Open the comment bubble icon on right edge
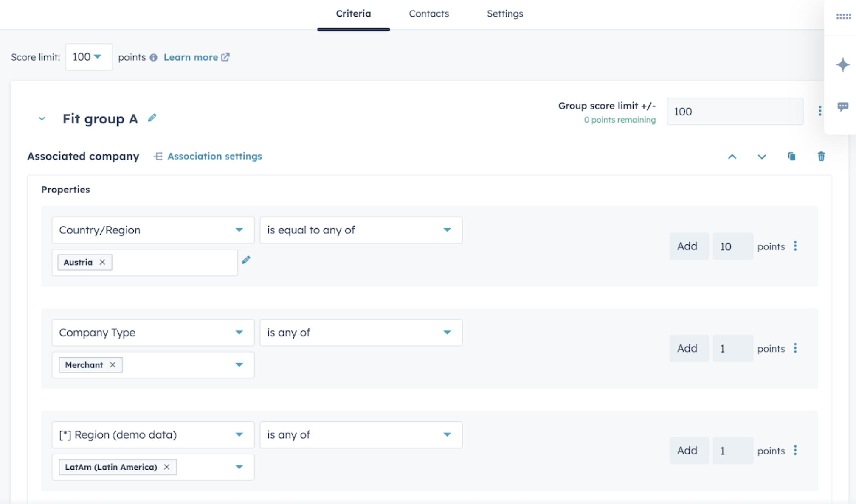Image resolution: width=856 pixels, height=504 pixels. click(844, 106)
